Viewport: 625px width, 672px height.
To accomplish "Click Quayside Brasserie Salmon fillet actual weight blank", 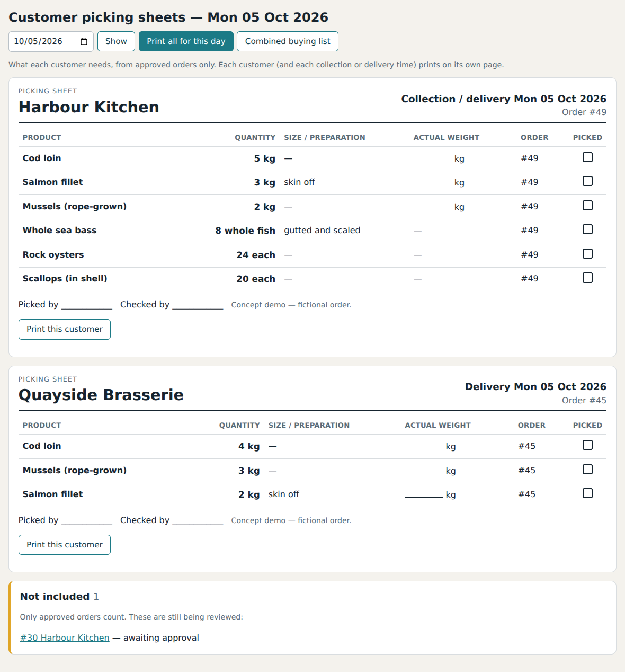I will coord(424,494).
